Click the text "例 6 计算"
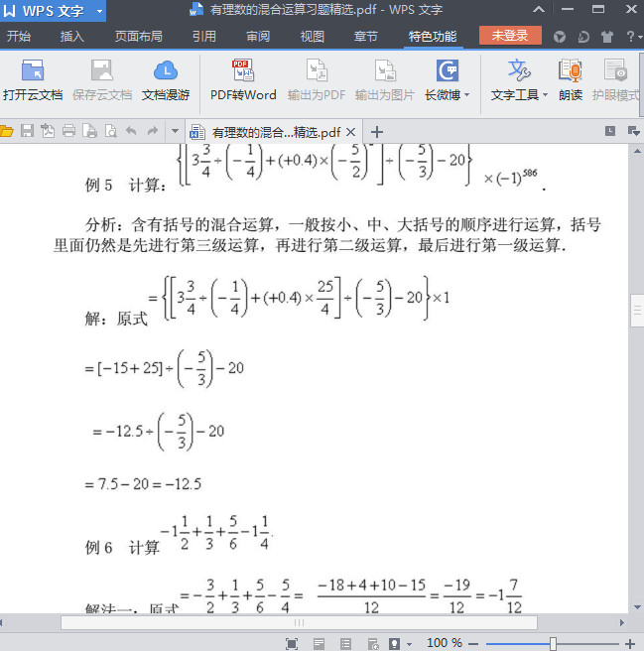The height and width of the screenshot is (651, 644). tap(122, 548)
